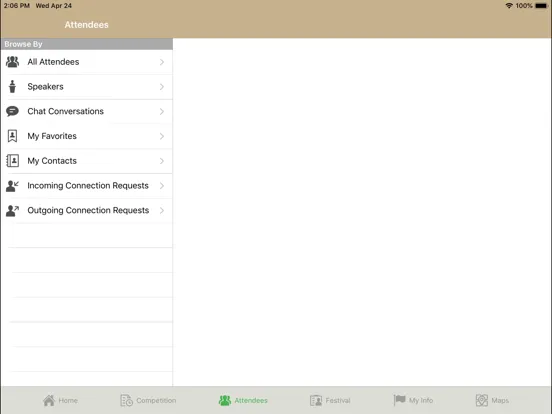
Task: Tap the My Favorites bookmark icon
Action: [12, 136]
